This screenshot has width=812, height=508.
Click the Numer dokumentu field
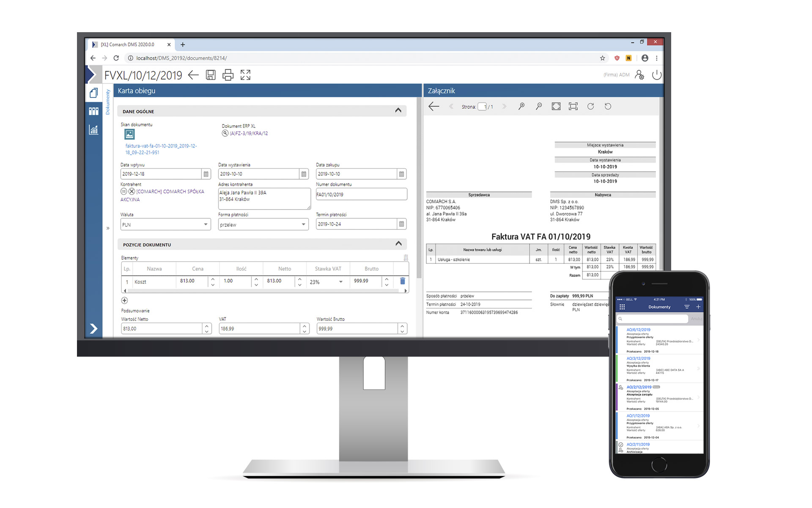pos(362,194)
